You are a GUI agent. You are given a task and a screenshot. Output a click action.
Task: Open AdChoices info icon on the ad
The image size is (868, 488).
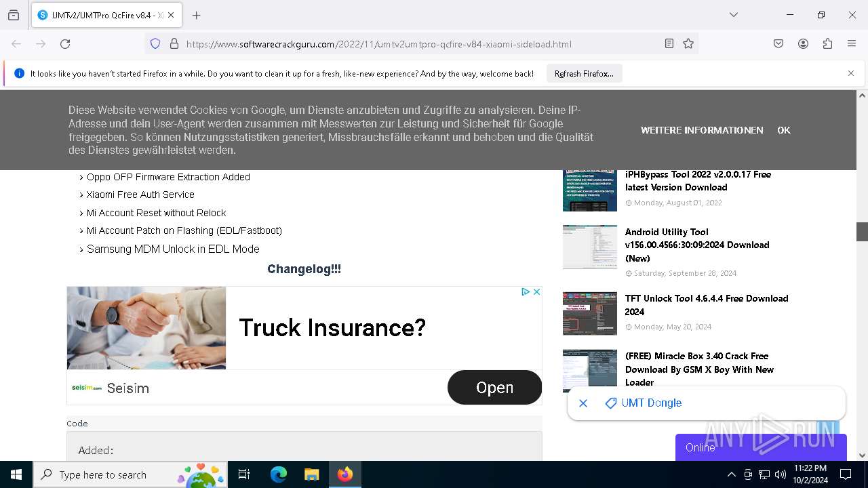[526, 291]
